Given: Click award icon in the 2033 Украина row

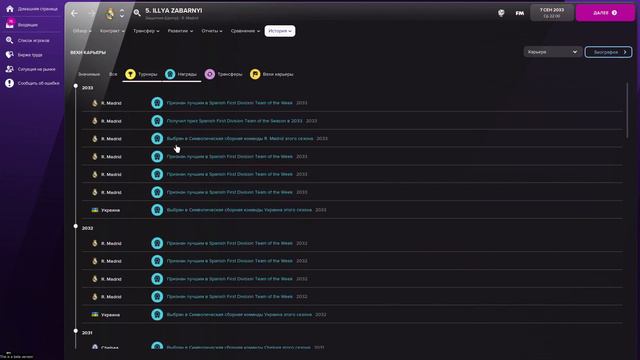Looking at the screenshot, I should pos(157,210).
